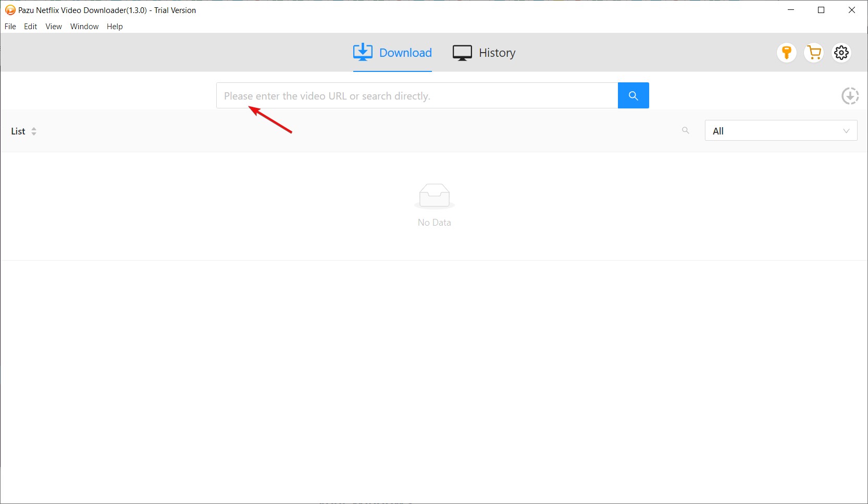The width and height of the screenshot is (868, 504).
Task: Open the Help menu
Action: [x=115, y=27]
